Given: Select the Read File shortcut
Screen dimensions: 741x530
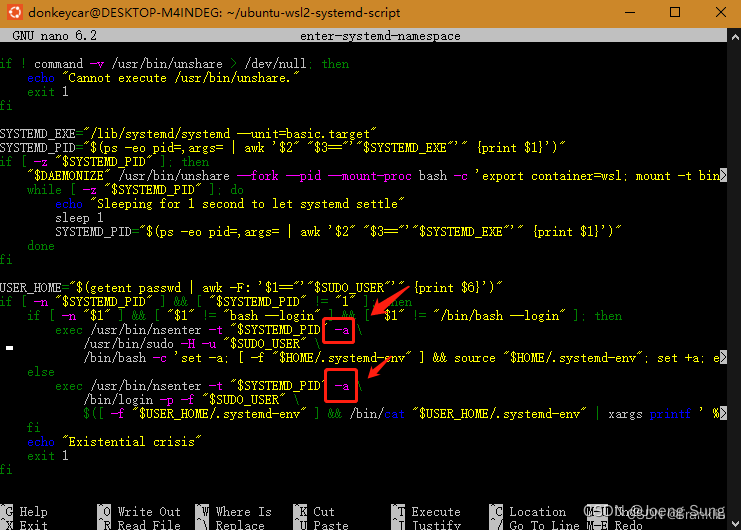Looking at the screenshot, I should [139, 525].
